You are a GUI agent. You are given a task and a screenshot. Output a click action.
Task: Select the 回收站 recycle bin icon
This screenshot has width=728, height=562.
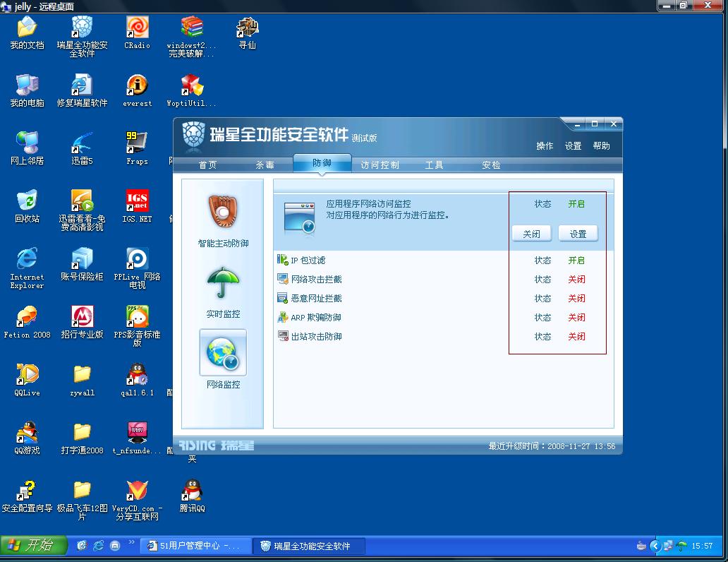27,201
